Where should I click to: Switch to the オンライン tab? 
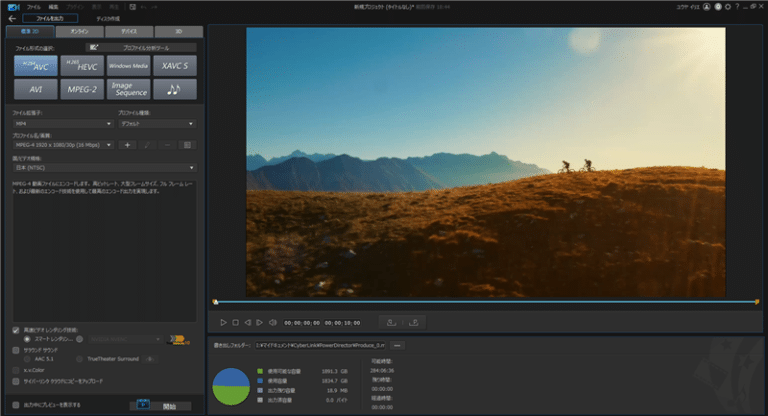click(80, 32)
